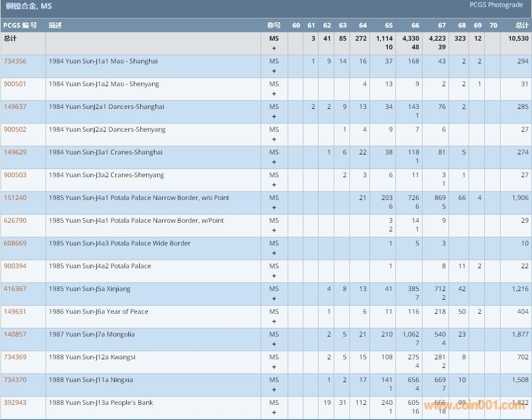Open PCGS number 900502 link

pos(15,130)
